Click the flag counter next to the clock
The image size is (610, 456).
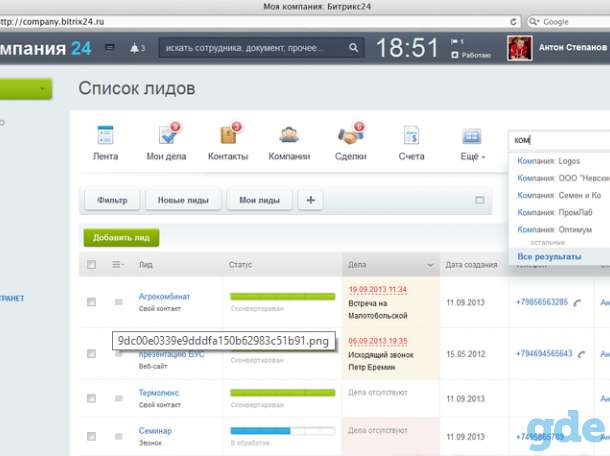(457, 42)
